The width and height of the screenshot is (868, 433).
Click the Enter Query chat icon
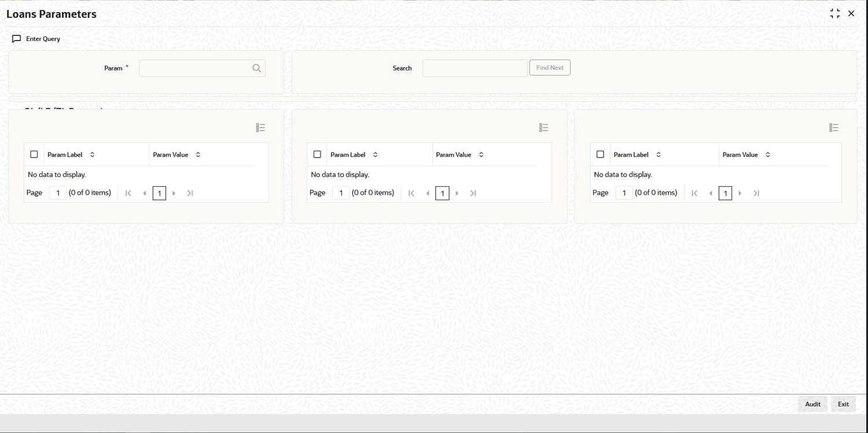click(16, 39)
